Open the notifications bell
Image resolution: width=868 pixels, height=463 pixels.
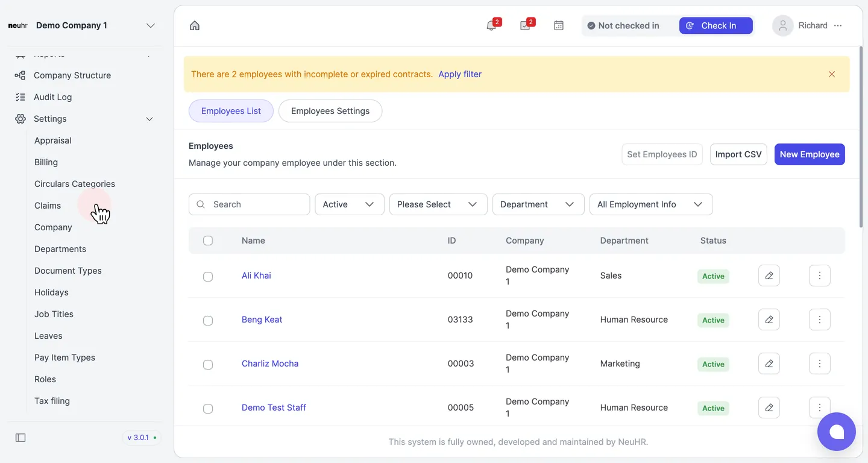click(x=491, y=25)
